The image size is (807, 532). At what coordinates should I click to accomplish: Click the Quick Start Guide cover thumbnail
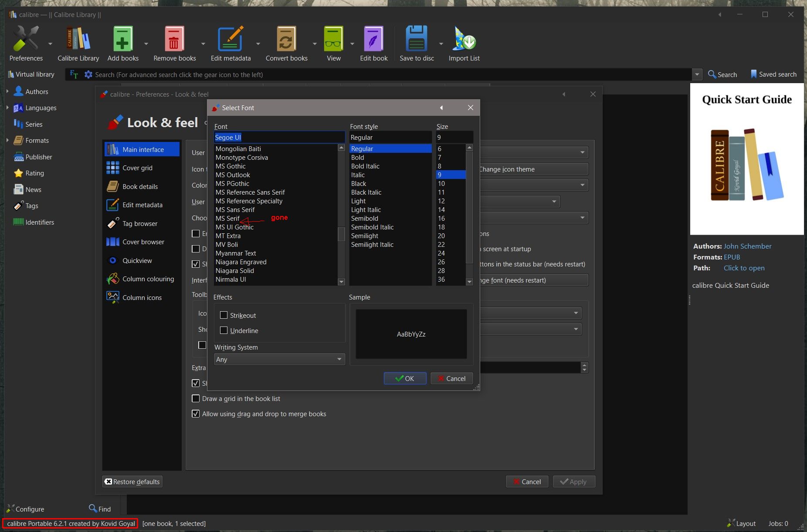(747, 159)
